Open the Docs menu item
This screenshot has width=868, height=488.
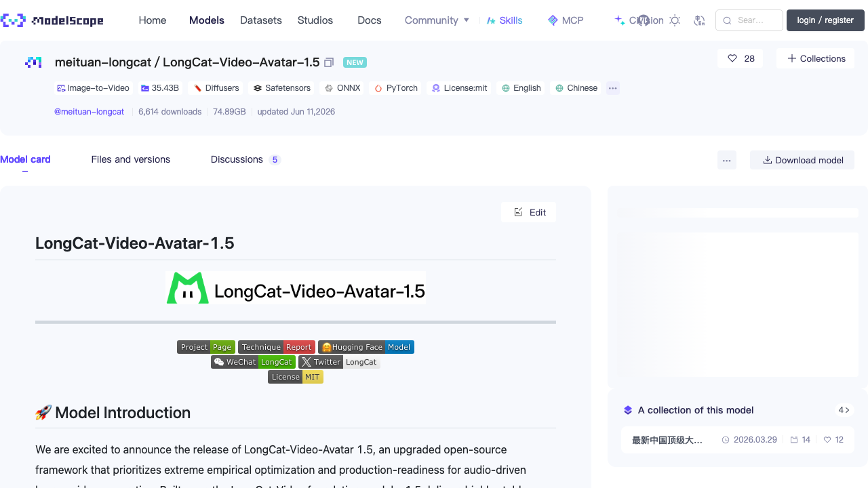pos(370,20)
